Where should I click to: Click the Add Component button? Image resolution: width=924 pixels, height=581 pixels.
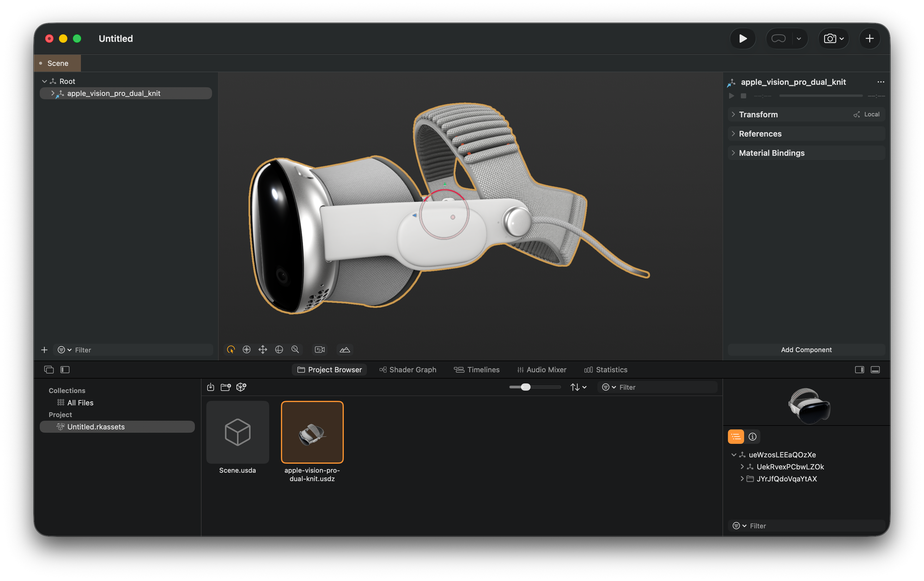(x=806, y=350)
